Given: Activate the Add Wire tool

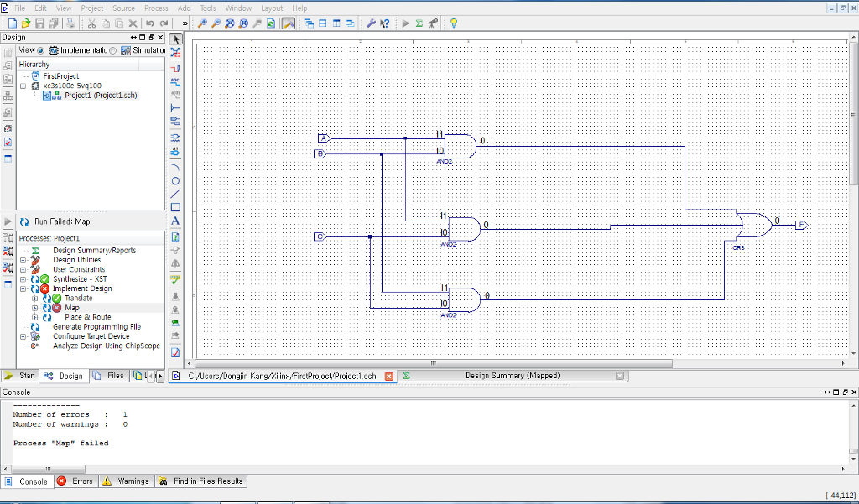Looking at the screenshot, I should (175, 70).
